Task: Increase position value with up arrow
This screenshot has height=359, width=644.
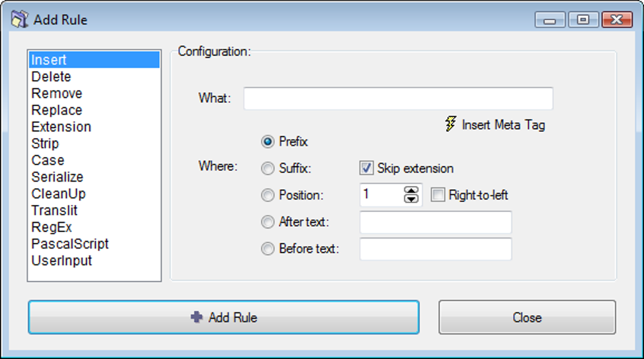Action: pyautogui.click(x=412, y=191)
